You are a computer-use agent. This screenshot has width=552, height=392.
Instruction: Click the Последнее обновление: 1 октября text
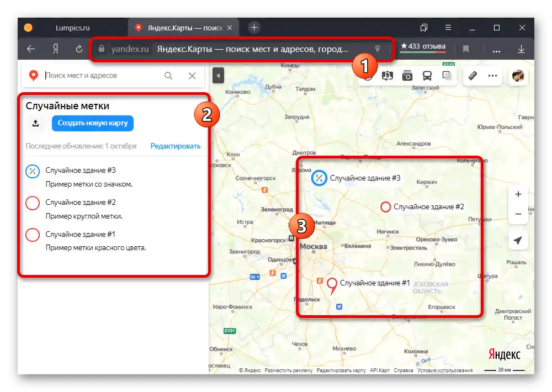[x=81, y=146]
